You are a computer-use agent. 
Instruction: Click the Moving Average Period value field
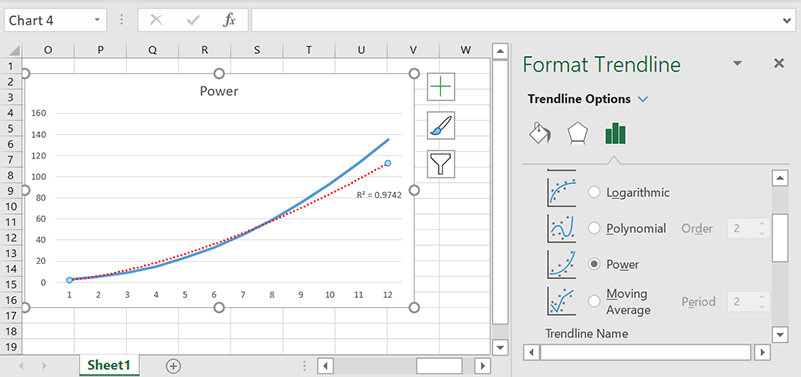[742, 301]
